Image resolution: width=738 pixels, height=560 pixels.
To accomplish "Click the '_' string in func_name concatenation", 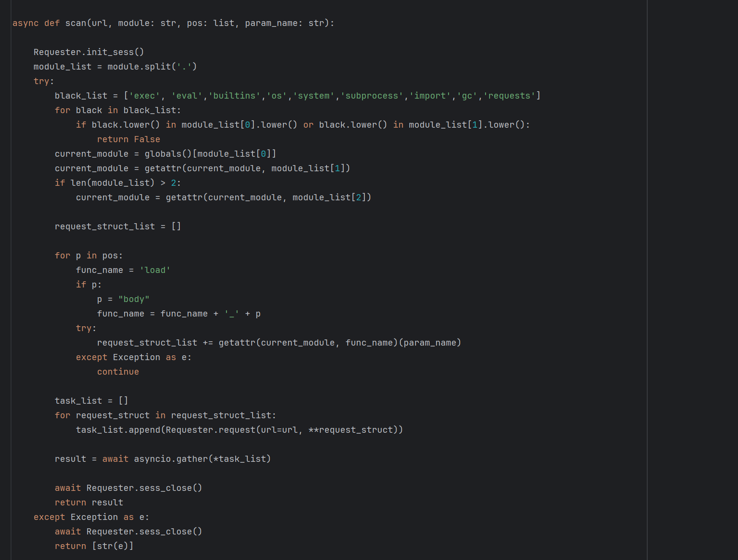I will click(232, 313).
